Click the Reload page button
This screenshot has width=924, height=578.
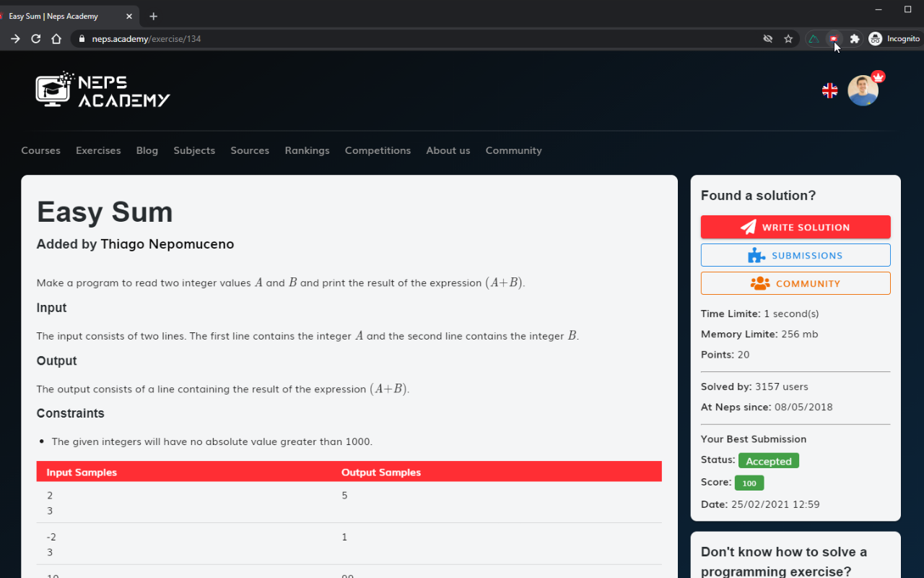click(35, 39)
